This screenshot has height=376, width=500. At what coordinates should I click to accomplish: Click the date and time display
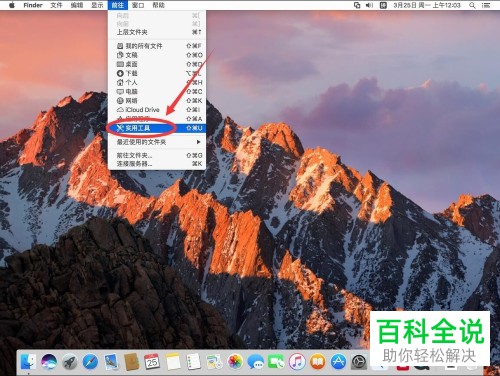pos(427,5)
